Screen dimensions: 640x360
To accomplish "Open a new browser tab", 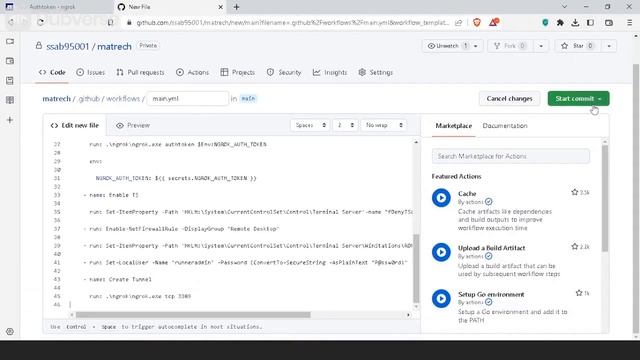I will tap(236, 7).
